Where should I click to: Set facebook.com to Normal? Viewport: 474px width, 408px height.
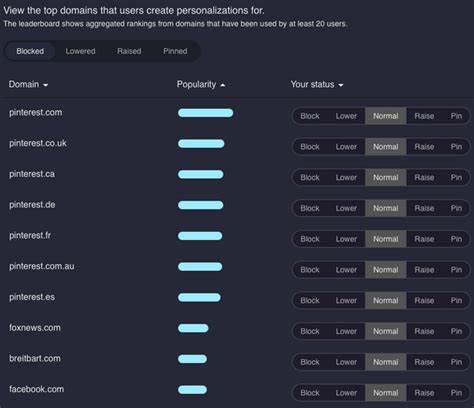point(386,393)
